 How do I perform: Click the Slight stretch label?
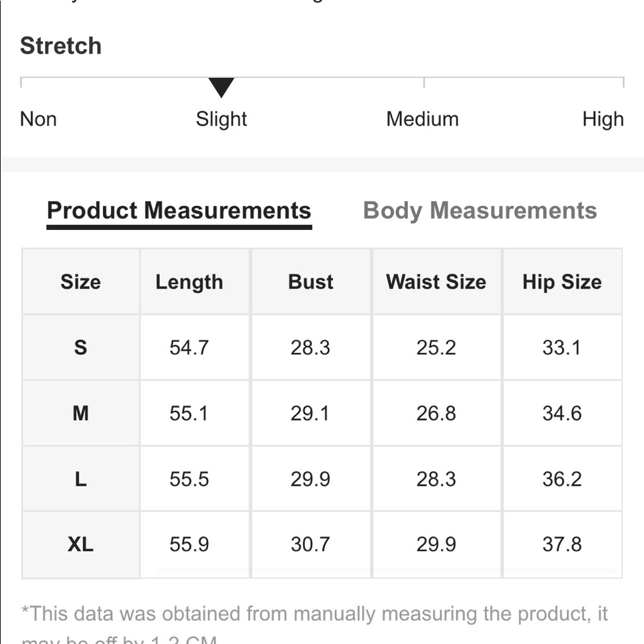(222, 119)
